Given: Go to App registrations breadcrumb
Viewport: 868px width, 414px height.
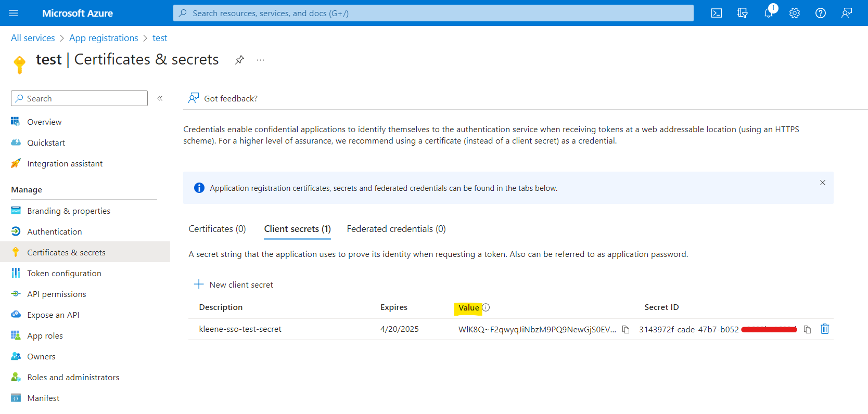Looking at the screenshot, I should pos(104,38).
